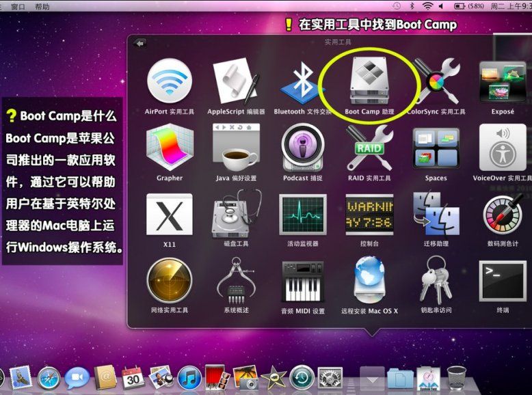Open Safari from the Dock
The width and height of the screenshot is (532, 395).
coord(49,378)
